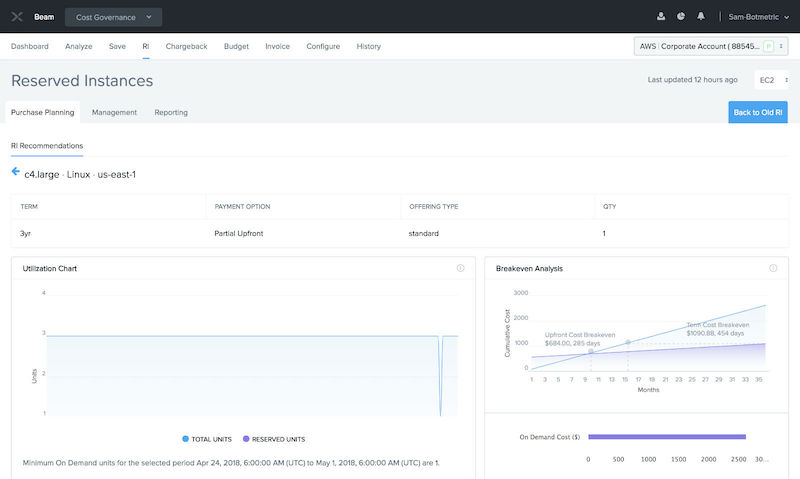
Task: Click the Back to Old RI button
Action: 758,112
